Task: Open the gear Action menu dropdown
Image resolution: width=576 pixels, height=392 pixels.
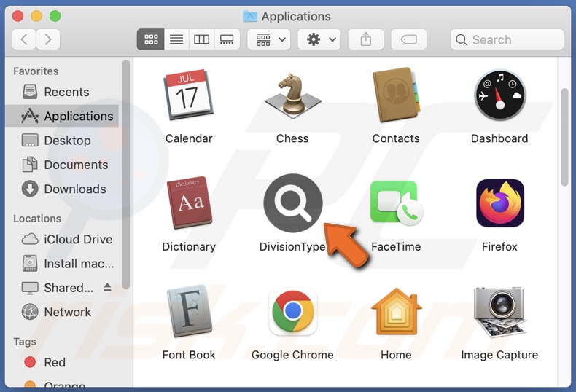Action: click(x=319, y=39)
